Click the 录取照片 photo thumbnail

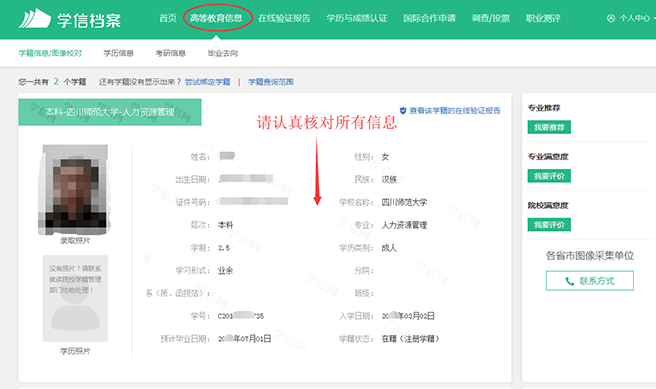(x=75, y=189)
